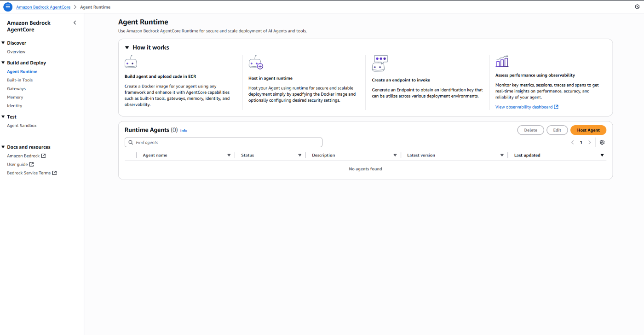Open Overview in the sidebar

[x=16, y=52]
